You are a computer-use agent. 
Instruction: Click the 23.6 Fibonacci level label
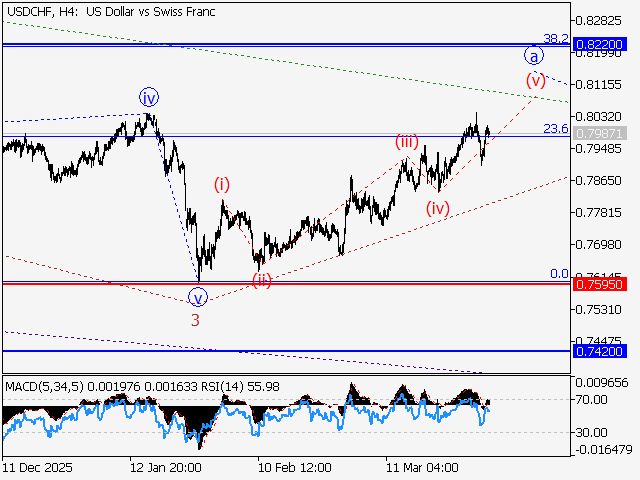[556, 129]
